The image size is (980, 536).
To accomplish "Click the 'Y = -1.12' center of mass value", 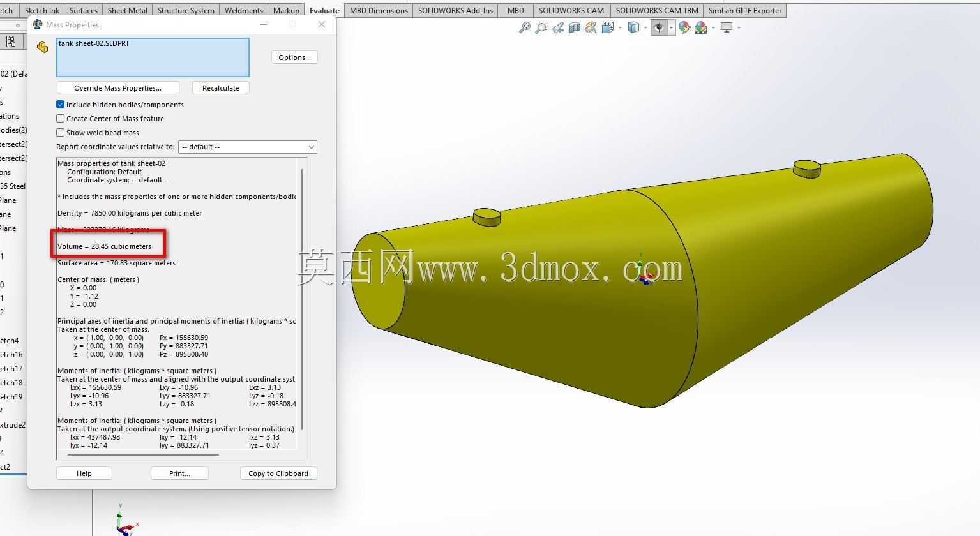I will [84, 296].
